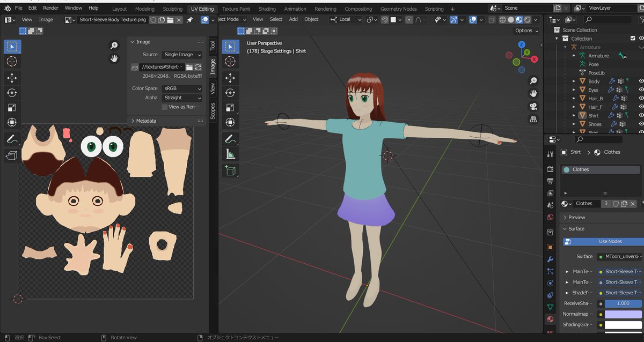
Task: Open the Output properties printer tab
Action: [550, 181]
